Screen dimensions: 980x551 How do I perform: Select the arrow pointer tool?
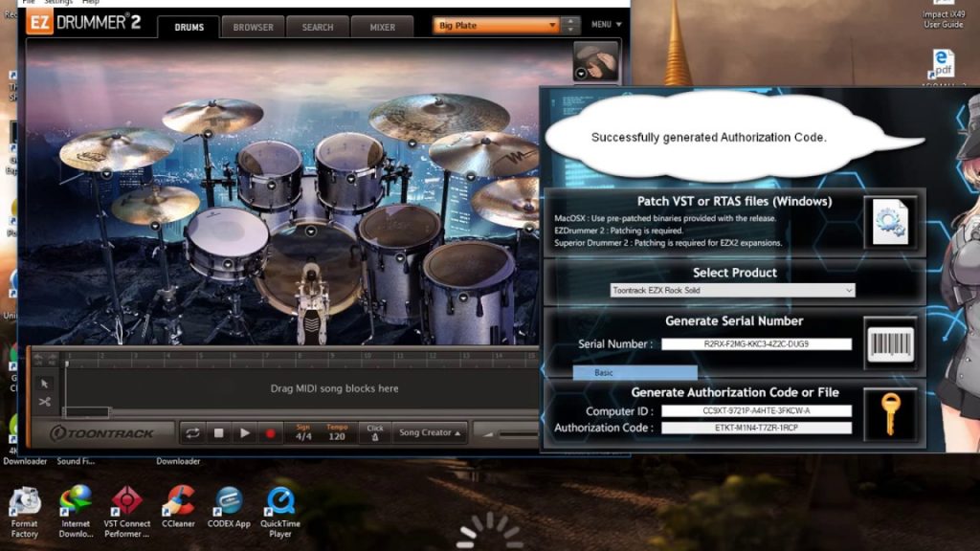point(44,384)
